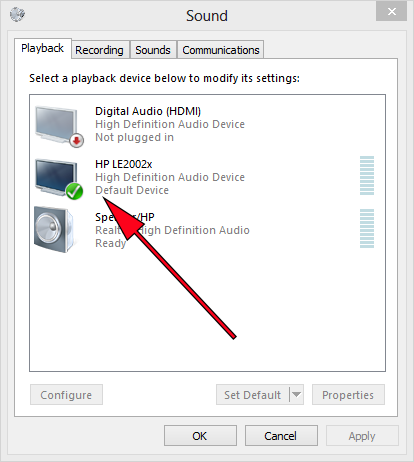
Task: Close the Sound dialog window
Action: (x=391, y=11)
